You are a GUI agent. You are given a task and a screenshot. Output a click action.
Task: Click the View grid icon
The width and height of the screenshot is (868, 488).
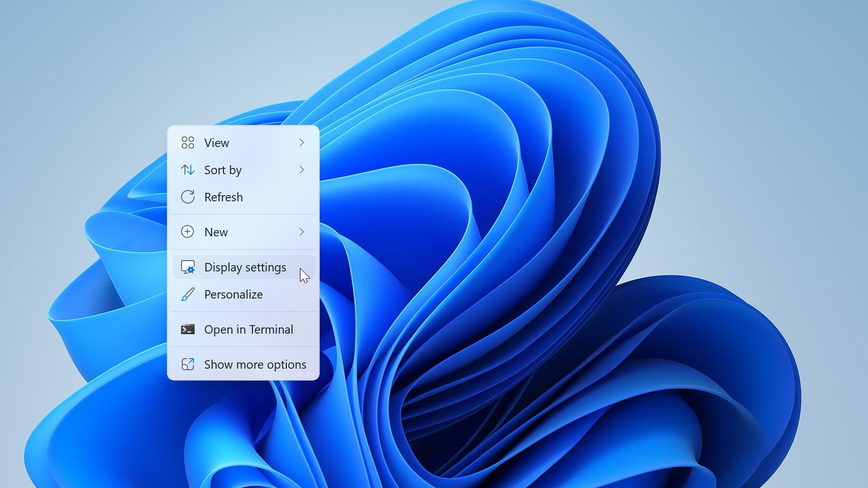click(188, 142)
